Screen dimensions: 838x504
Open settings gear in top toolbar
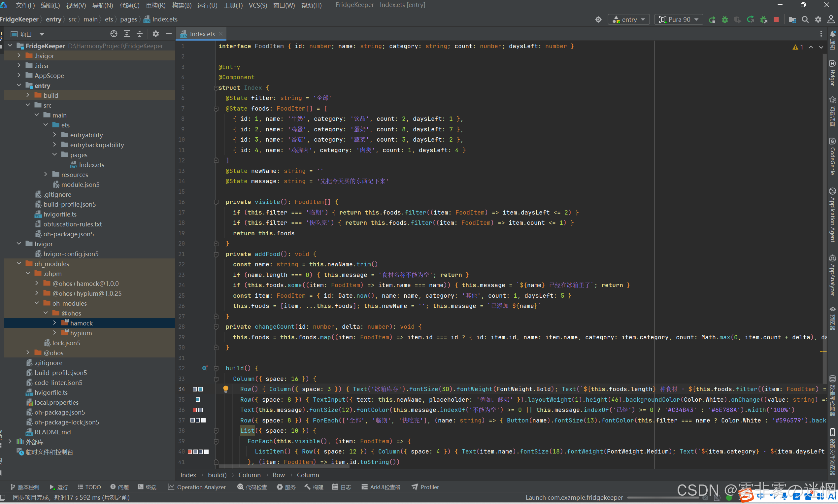818,20
